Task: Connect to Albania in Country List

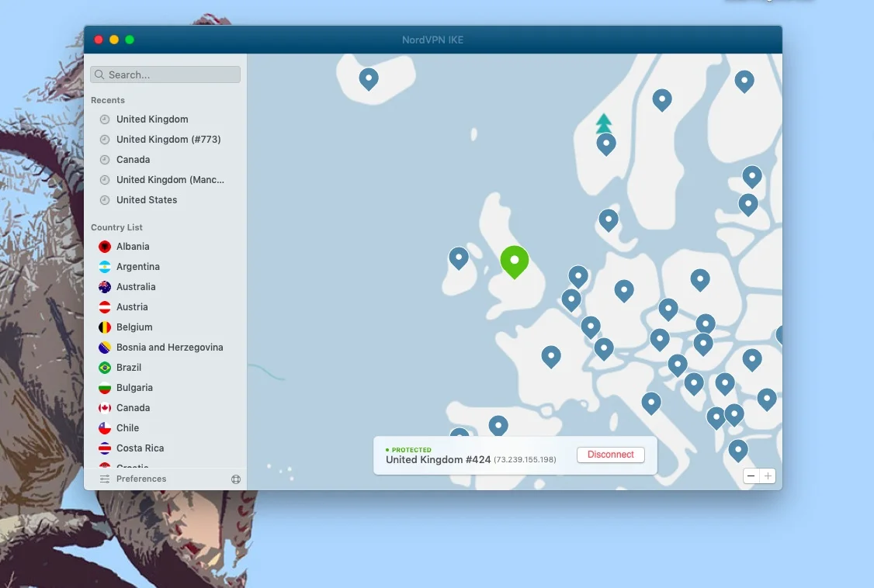Action: pyautogui.click(x=133, y=247)
